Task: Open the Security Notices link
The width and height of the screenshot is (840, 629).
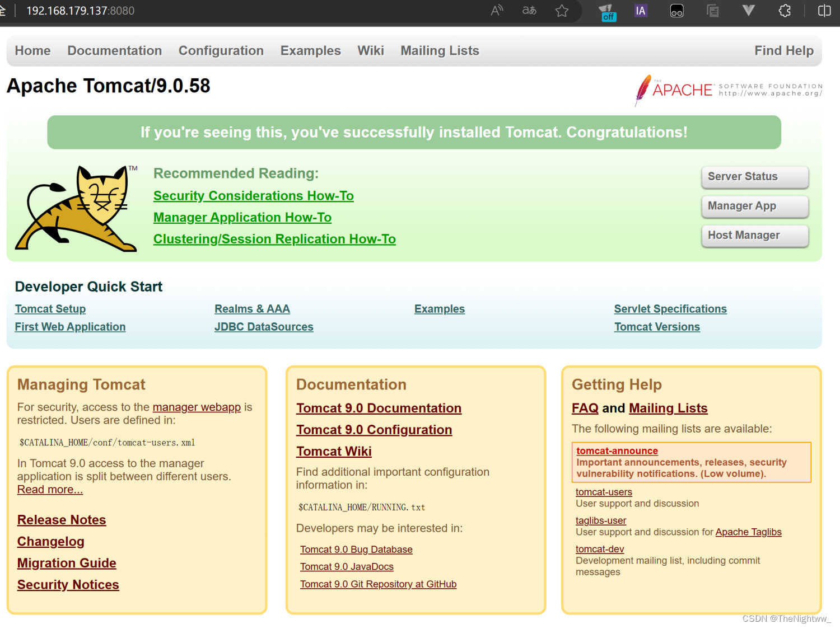Action: pos(68,585)
